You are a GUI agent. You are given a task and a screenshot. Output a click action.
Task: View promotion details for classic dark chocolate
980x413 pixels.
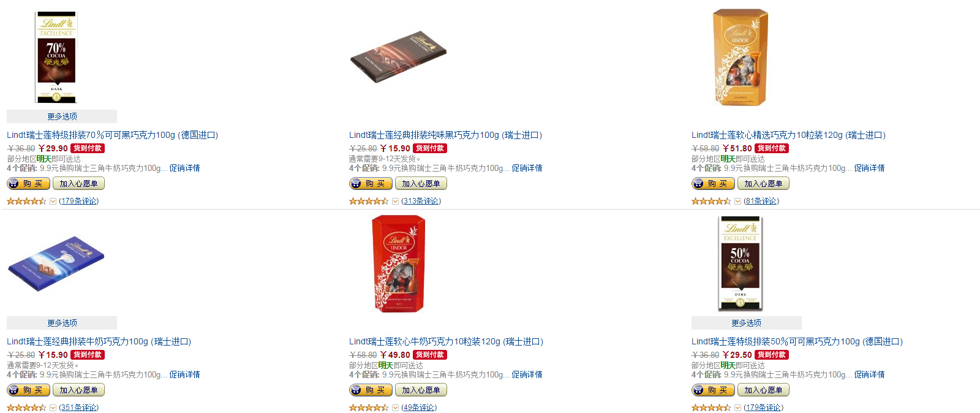coord(527,168)
